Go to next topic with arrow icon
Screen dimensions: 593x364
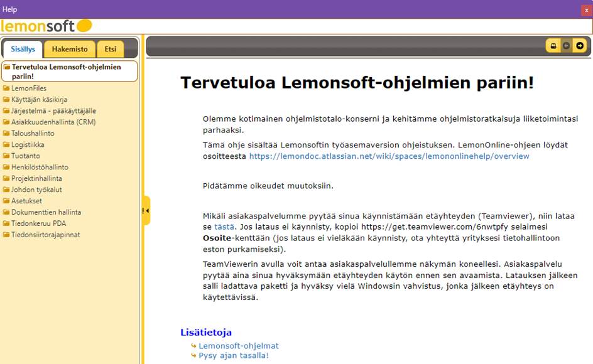(x=580, y=46)
